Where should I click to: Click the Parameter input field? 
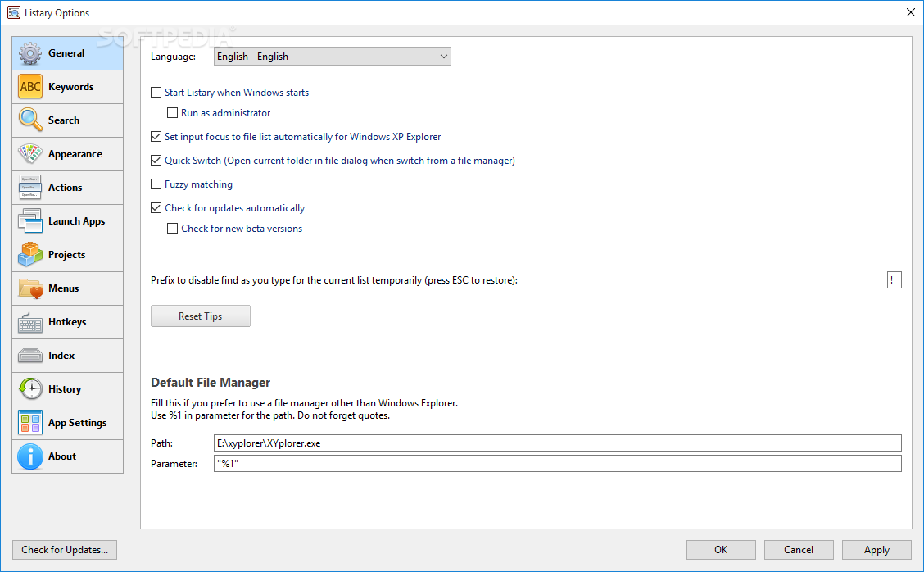pyautogui.click(x=558, y=464)
